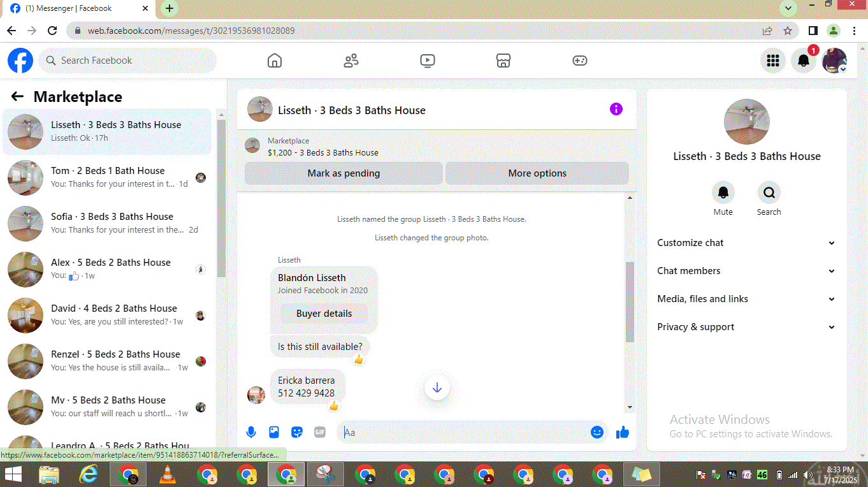Open Renzel · 5 Beds 2 Baths House chat

(107, 361)
